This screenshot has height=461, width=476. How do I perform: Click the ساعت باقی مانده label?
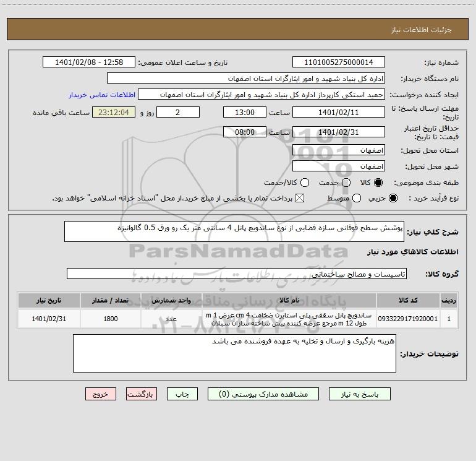pyautogui.click(x=61, y=113)
